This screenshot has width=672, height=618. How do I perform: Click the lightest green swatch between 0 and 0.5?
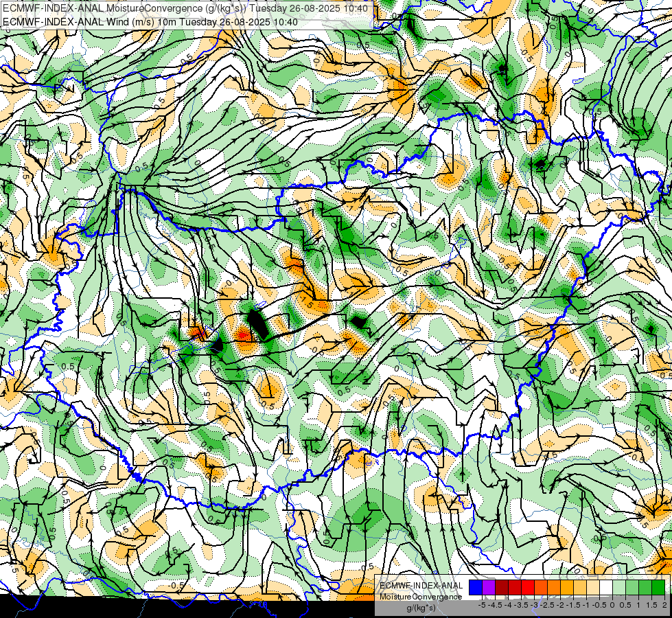coord(619,588)
